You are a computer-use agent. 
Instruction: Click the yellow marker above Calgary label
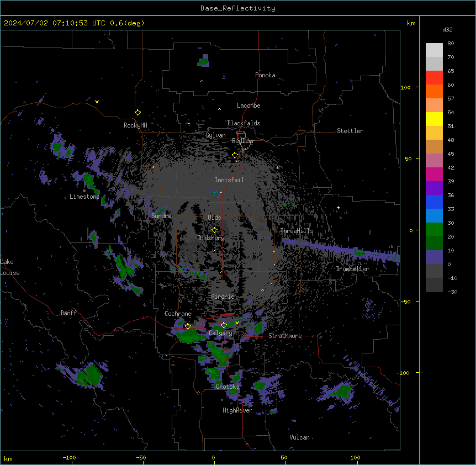224,325
